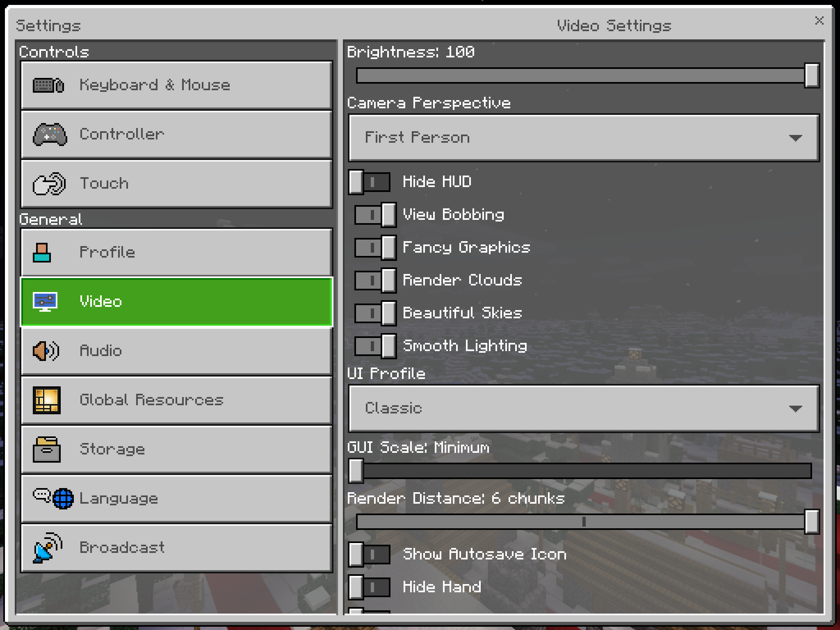
Task: Click the Global Resources icon
Action: point(46,400)
